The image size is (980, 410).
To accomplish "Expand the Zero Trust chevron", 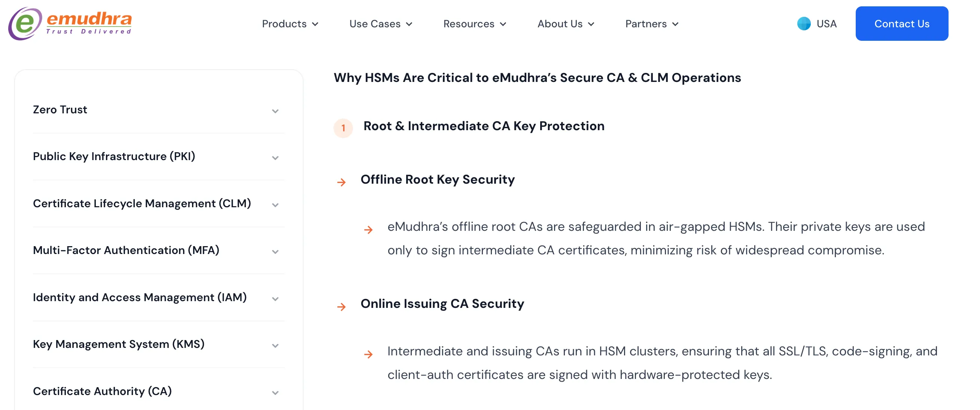I will coord(275,111).
